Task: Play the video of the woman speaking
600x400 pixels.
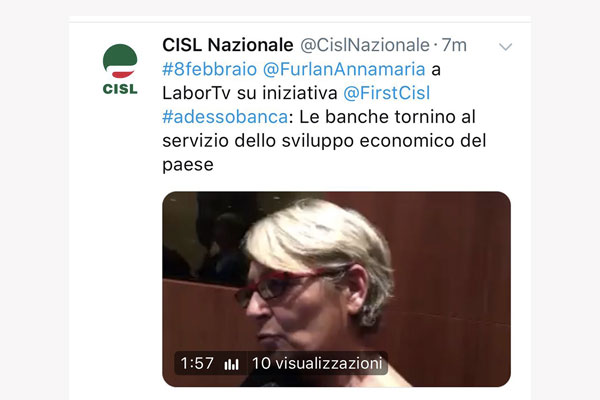Action: (336, 289)
